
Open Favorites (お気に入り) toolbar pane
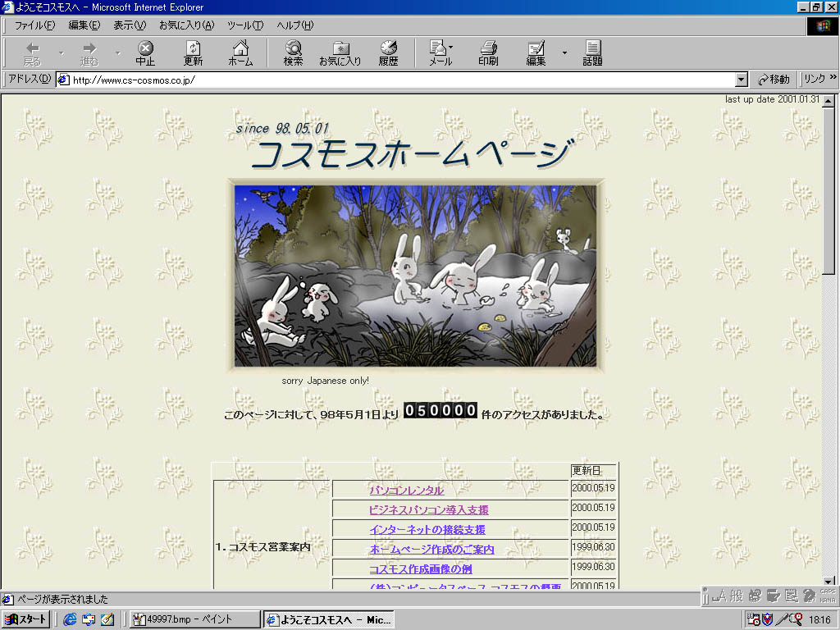340,53
